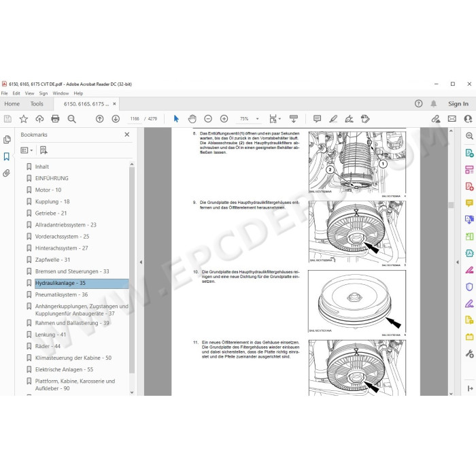Open the Attachments paperclip panel
Viewport: 476px width, 476px height.
pos(7,173)
